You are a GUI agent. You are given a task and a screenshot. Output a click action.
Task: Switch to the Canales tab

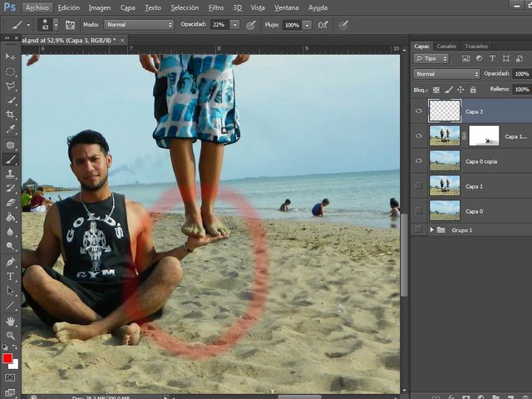pos(446,47)
